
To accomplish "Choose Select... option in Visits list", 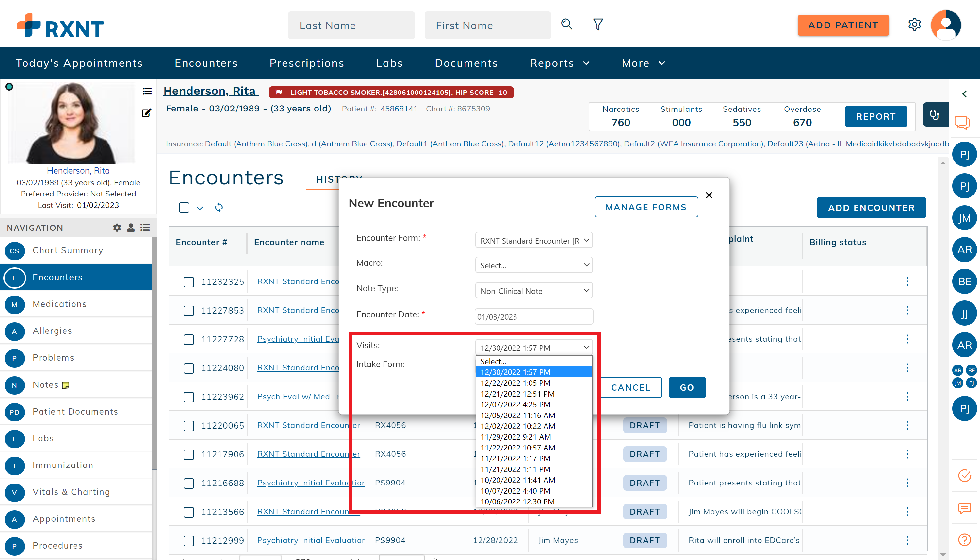I will click(534, 362).
